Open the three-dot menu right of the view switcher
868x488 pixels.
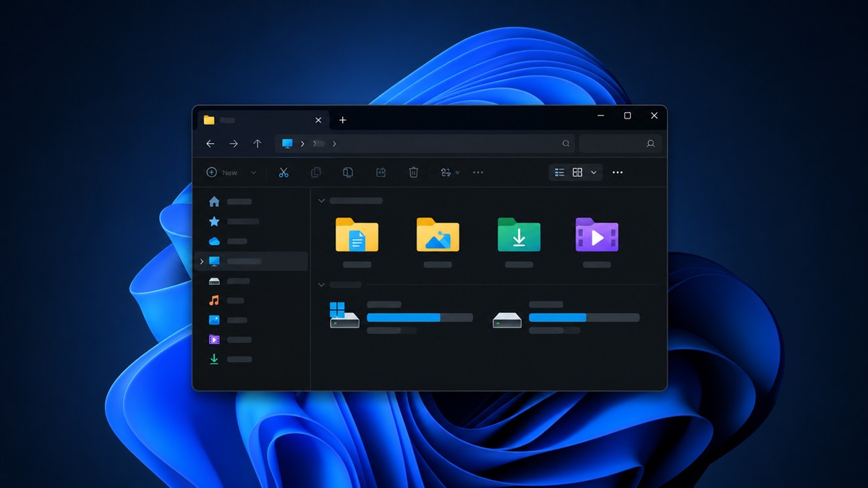click(x=618, y=173)
